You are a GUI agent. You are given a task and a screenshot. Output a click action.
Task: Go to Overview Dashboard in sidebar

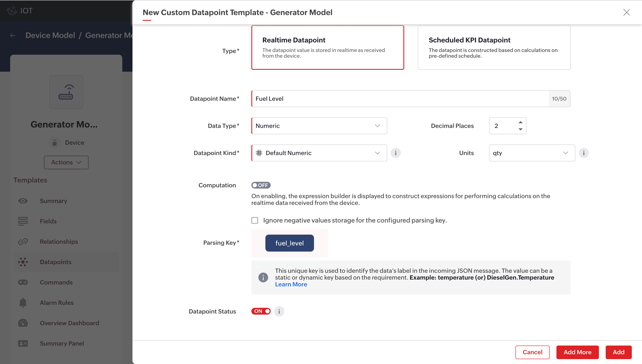[x=69, y=323]
